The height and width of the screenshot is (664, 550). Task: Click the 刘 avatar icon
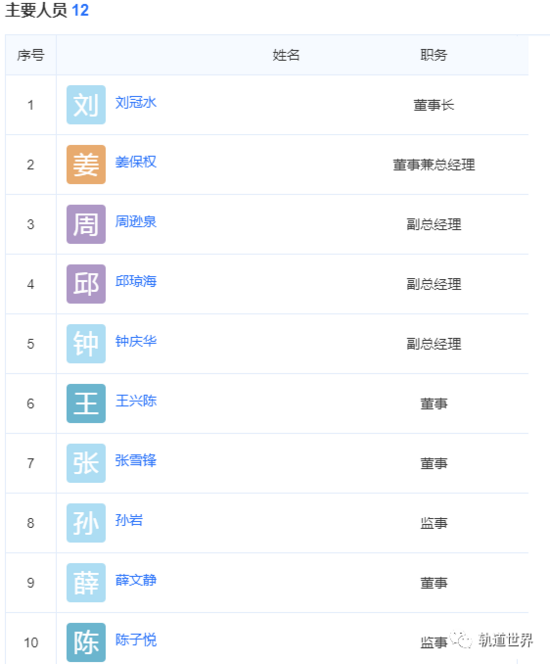[x=86, y=105]
